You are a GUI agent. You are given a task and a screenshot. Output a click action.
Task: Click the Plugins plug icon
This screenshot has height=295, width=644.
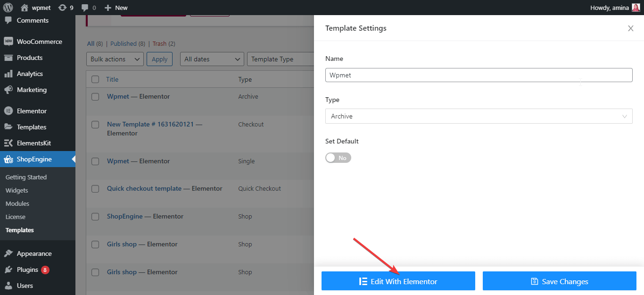tap(8, 270)
